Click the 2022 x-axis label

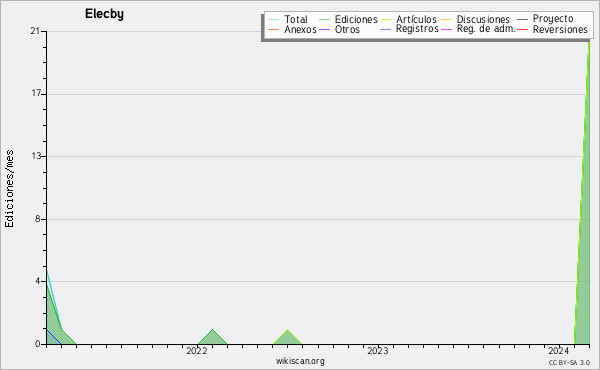click(x=197, y=351)
